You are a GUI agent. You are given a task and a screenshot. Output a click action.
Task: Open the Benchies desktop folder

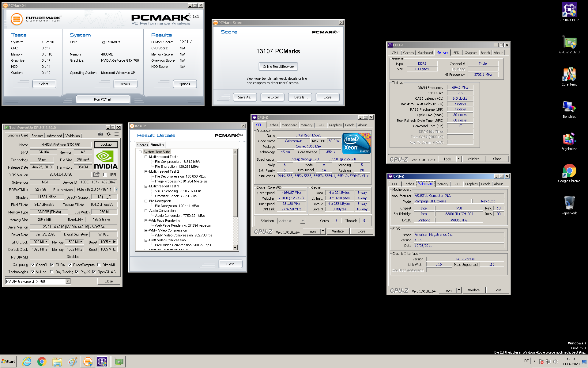pos(569,109)
